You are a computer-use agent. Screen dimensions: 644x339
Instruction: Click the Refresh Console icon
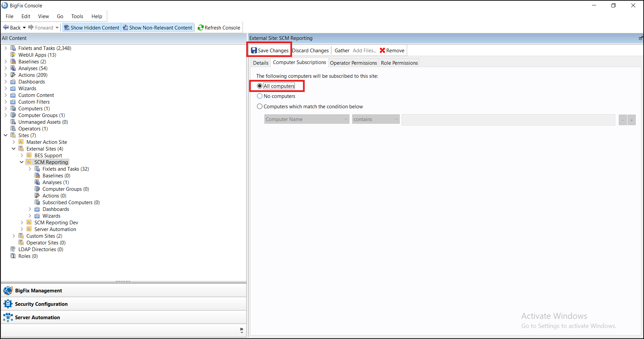pos(201,27)
